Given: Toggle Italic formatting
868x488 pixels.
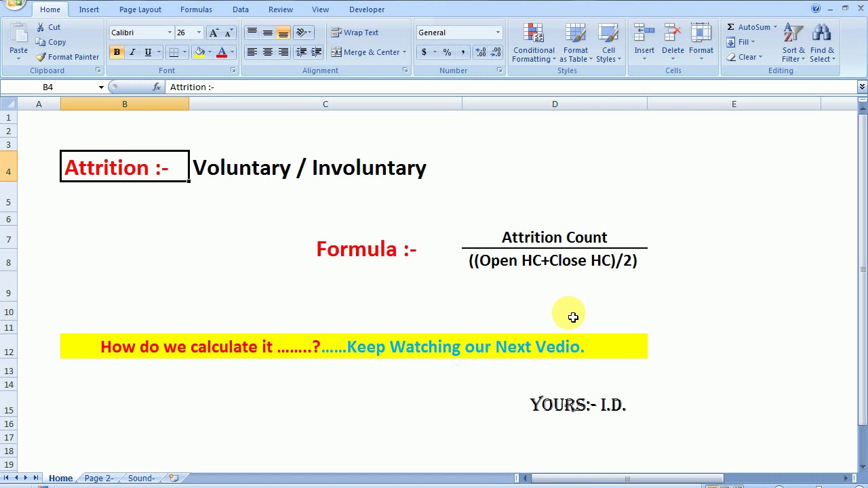Looking at the screenshot, I should 132,52.
